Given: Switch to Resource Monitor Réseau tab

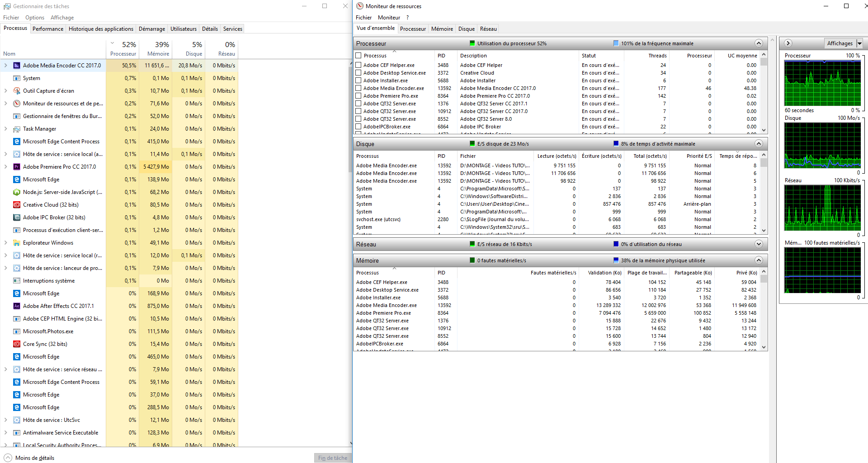Looking at the screenshot, I should coord(488,29).
